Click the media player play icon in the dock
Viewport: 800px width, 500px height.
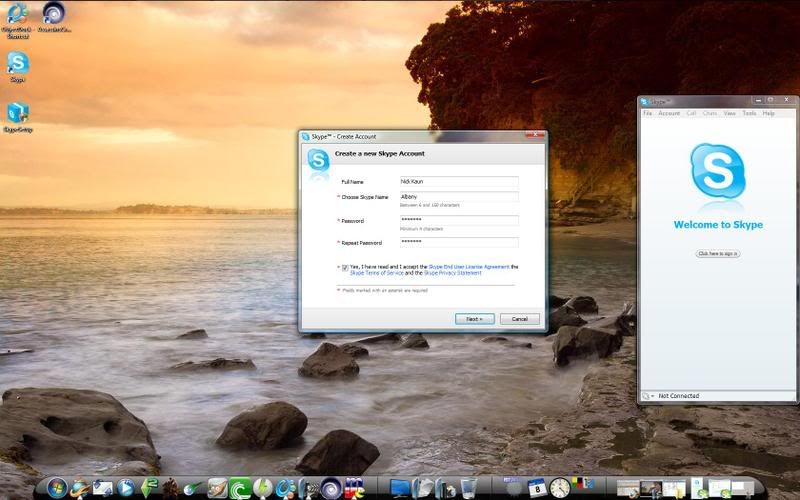(126, 488)
